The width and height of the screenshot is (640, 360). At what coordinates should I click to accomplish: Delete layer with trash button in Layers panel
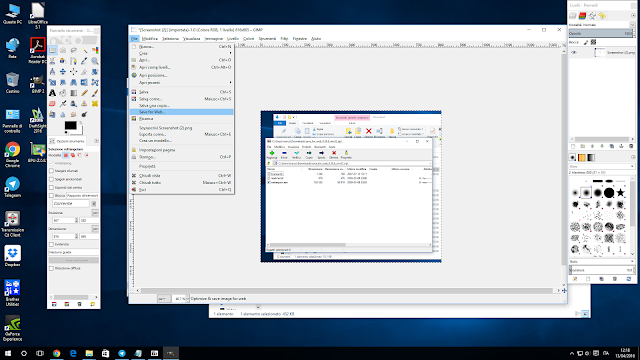(631, 146)
